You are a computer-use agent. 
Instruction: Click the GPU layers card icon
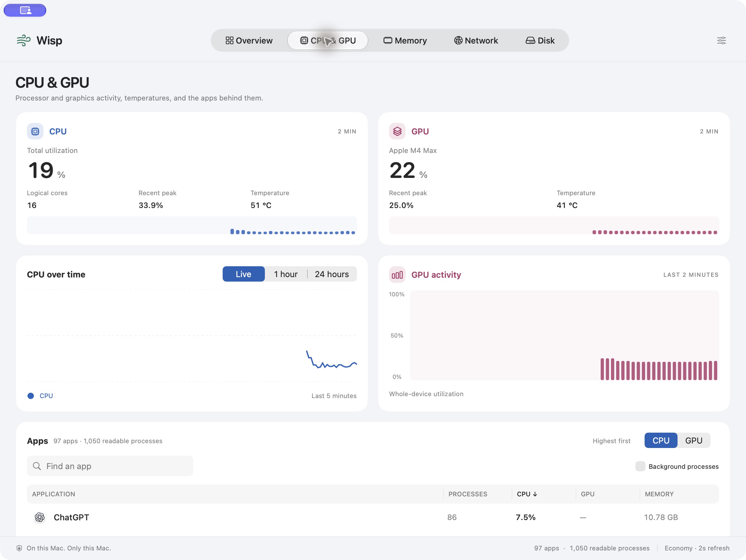point(397,131)
